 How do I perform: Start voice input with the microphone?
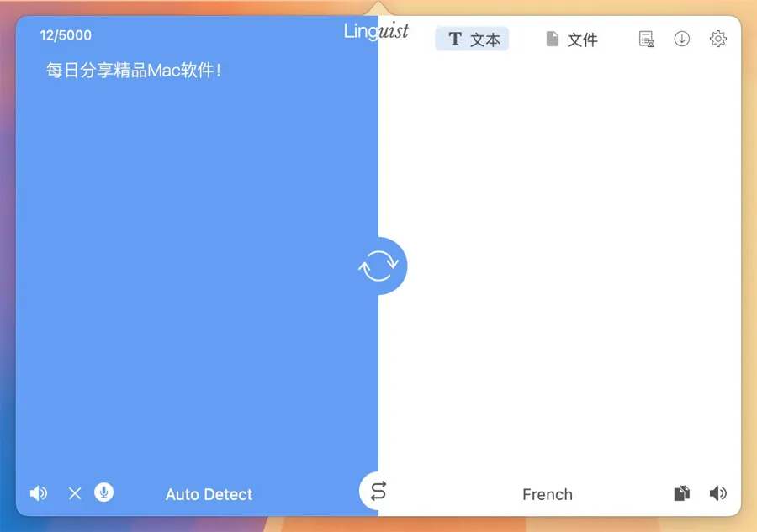104,492
